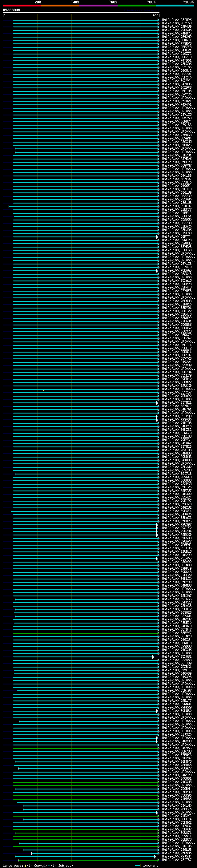Select the UniRef100_B9I718 label

pyautogui.click(x=177, y=474)
